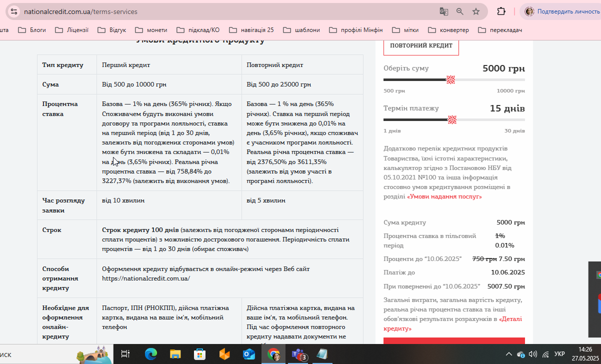Open the 'Блоги' bookmarks folder
Image resolution: width=601 pixels, height=364 pixels.
pyautogui.click(x=32, y=30)
